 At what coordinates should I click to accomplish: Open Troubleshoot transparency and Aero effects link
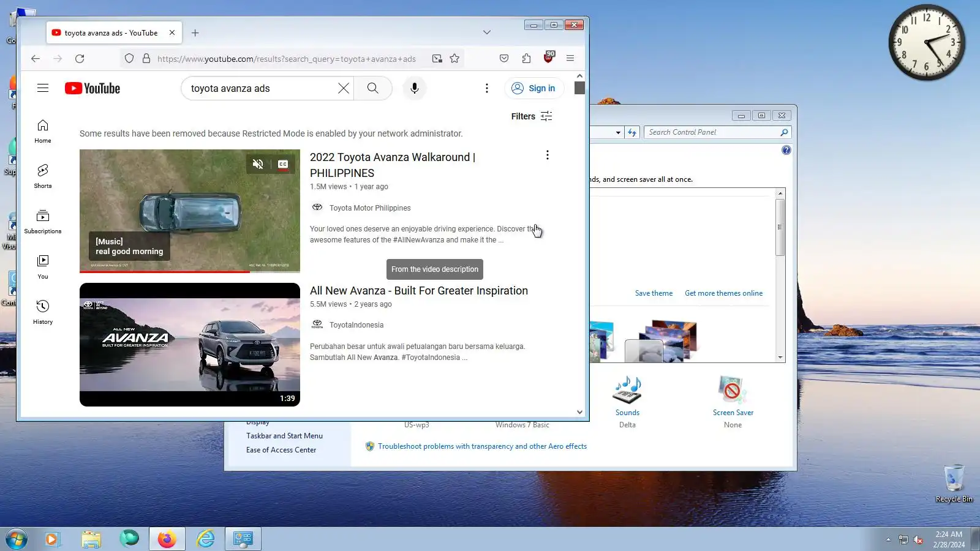click(x=482, y=446)
